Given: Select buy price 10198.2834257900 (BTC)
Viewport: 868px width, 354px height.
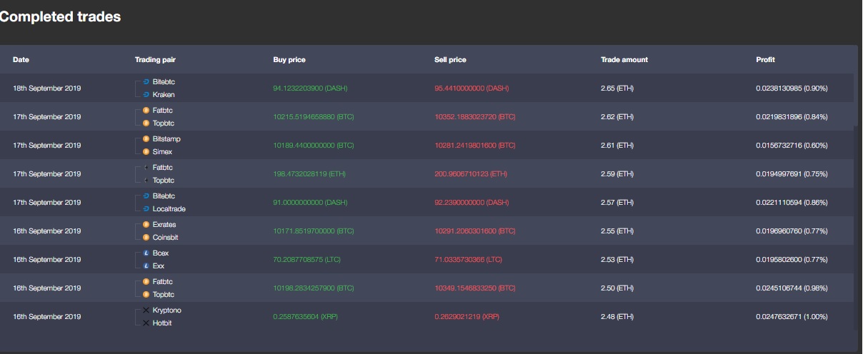Looking at the screenshot, I should point(314,288).
